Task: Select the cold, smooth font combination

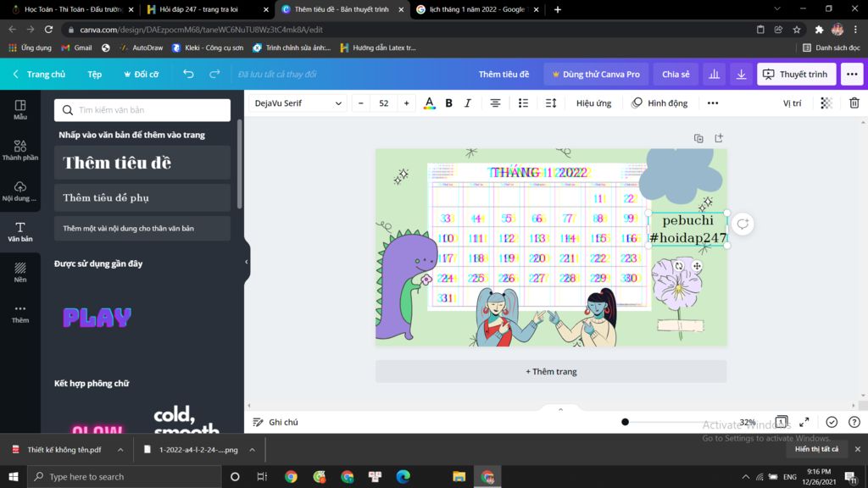Action: point(186,420)
